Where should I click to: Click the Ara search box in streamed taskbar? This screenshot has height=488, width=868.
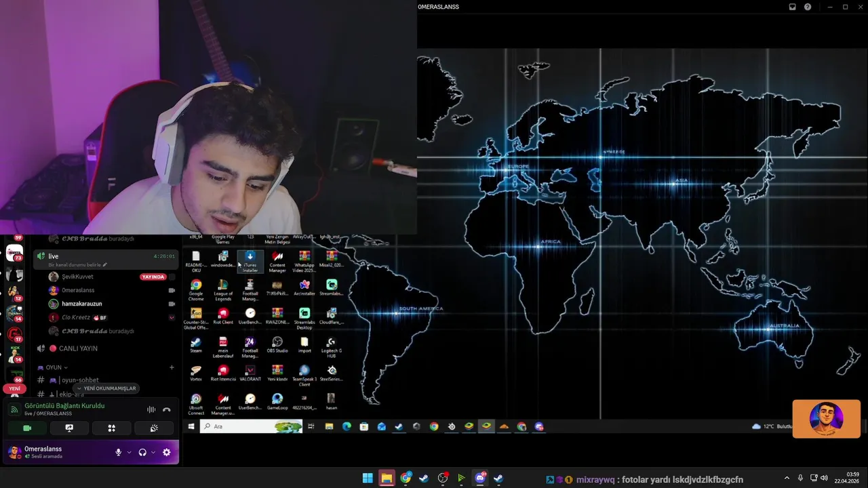251,426
